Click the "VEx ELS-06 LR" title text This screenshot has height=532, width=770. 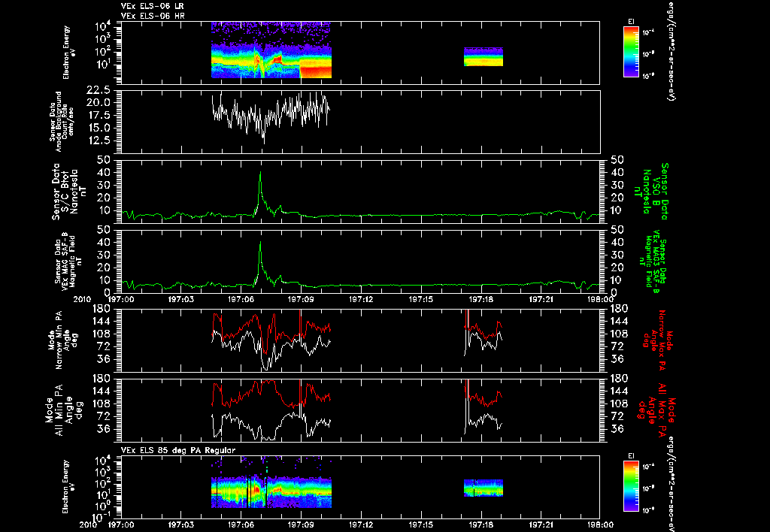click(152, 6)
